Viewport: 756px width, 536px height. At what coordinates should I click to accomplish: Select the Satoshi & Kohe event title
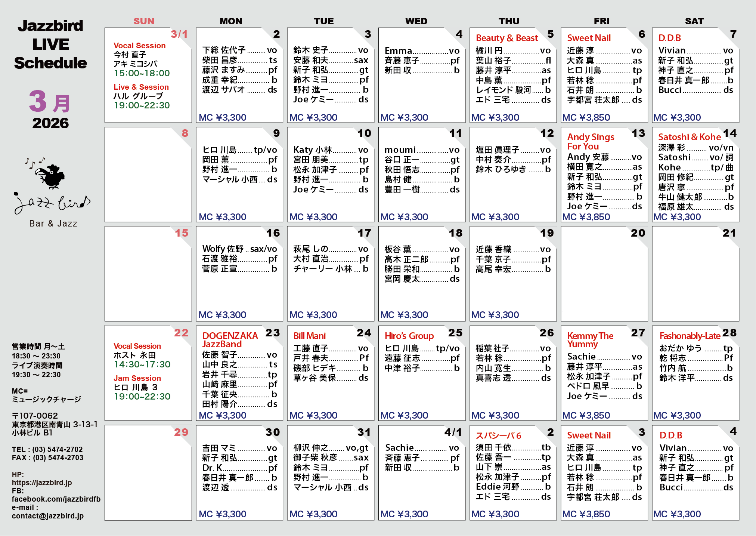point(689,137)
